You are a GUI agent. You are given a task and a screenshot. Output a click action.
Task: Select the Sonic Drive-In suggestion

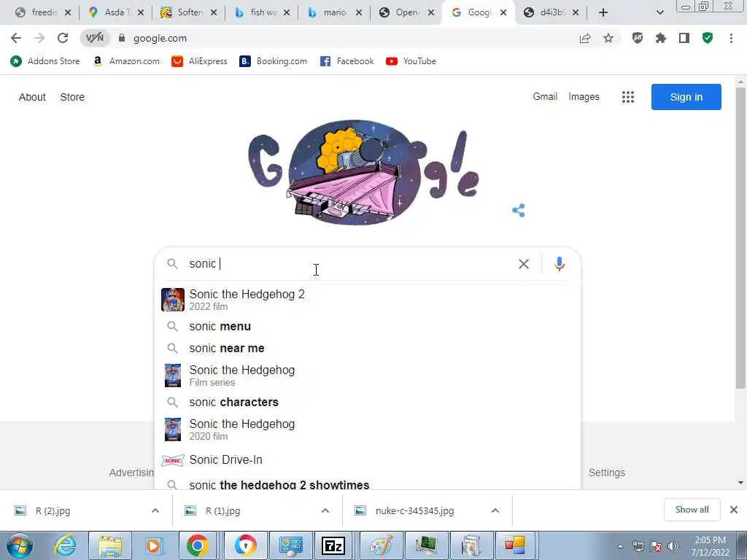367,460
